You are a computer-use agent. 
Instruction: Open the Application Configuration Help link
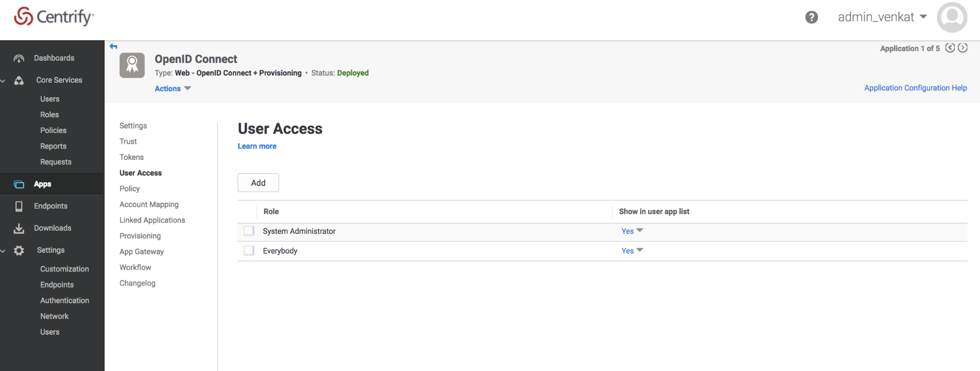[x=915, y=88]
